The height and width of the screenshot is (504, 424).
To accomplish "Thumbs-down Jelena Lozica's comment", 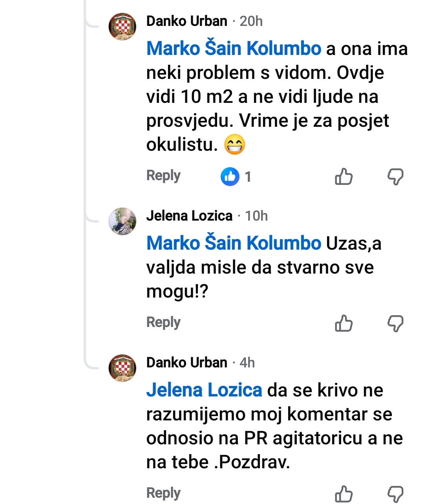I will click(395, 323).
